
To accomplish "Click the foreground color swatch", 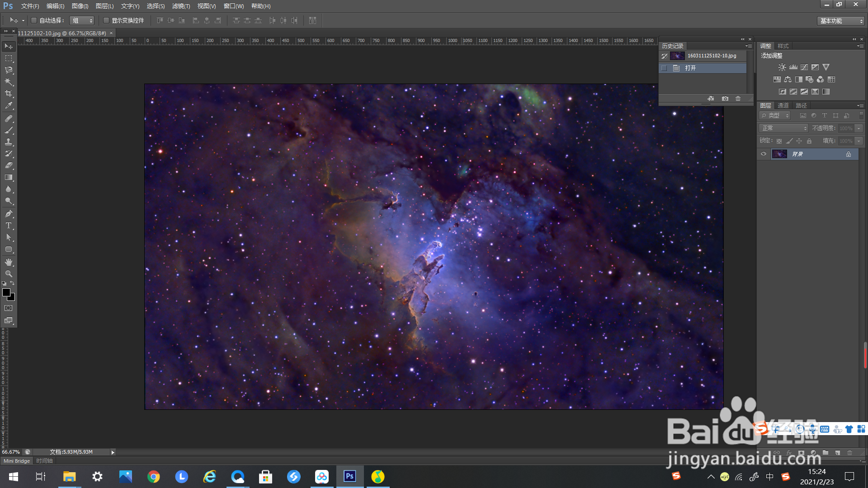I will [x=6, y=292].
